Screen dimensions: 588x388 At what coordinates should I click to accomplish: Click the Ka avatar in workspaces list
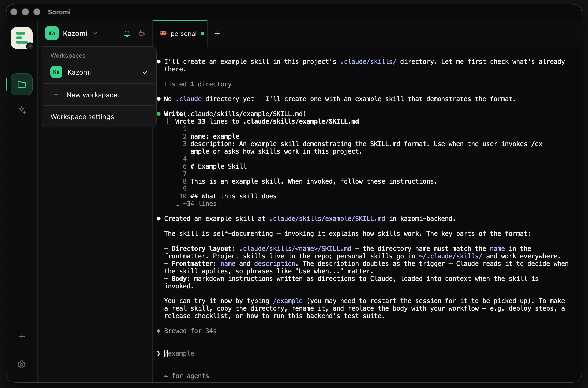[56, 72]
